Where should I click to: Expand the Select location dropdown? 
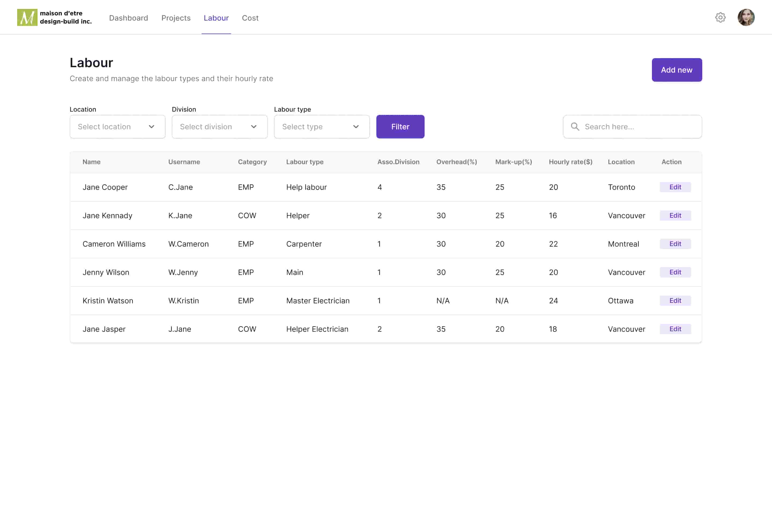tap(117, 127)
